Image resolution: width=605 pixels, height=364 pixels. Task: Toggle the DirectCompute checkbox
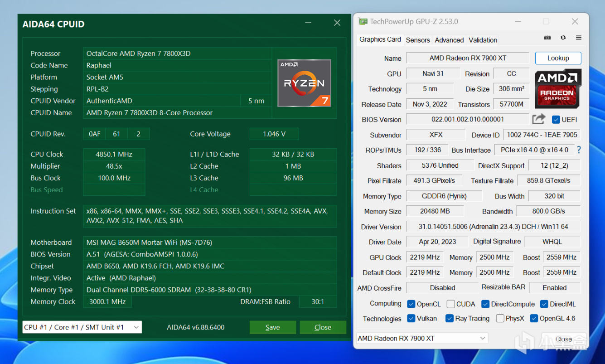pos(485,304)
